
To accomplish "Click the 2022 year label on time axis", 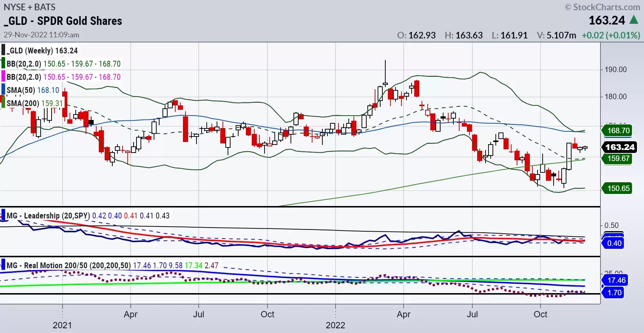I will (336, 325).
